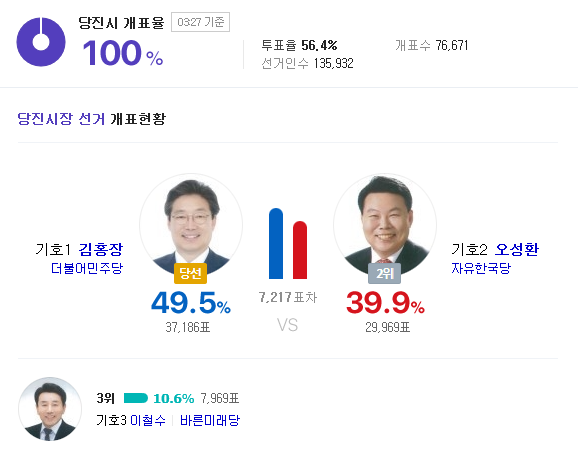Open candidate 오성환 name link

pos(516,250)
